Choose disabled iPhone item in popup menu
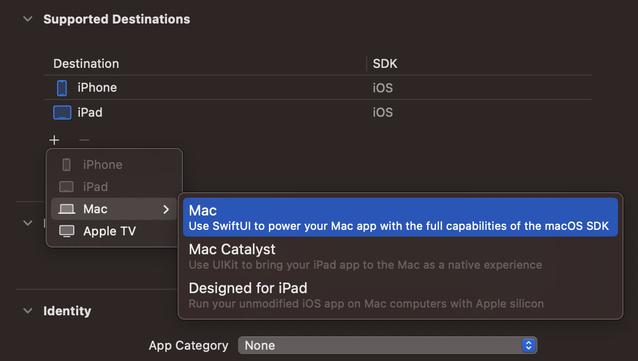638x361 pixels. click(x=114, y=165)
